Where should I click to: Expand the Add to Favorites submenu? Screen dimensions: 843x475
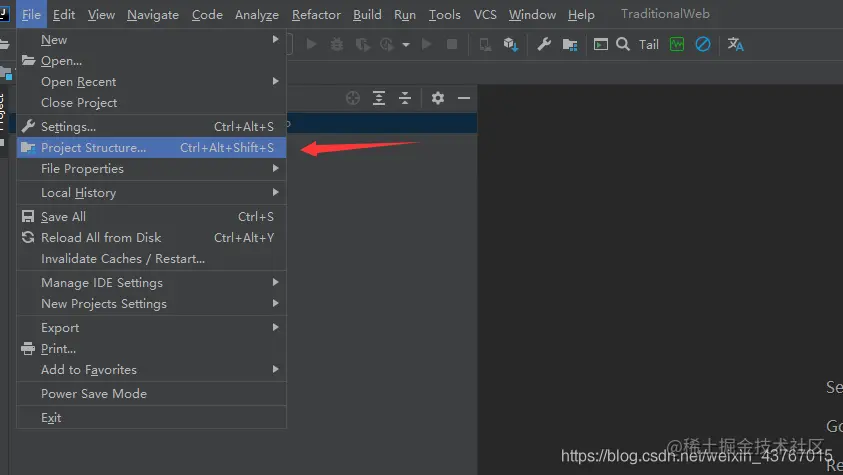(x=152, y=370)
